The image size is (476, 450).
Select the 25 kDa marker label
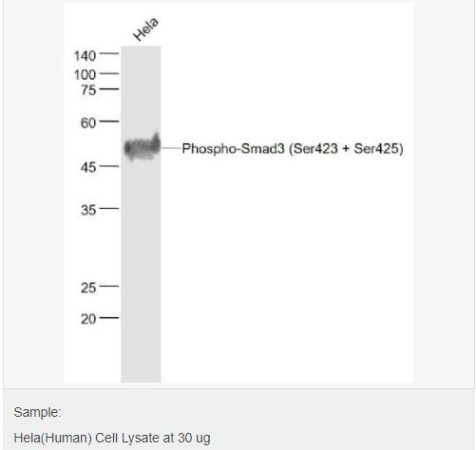pos(88,288)
